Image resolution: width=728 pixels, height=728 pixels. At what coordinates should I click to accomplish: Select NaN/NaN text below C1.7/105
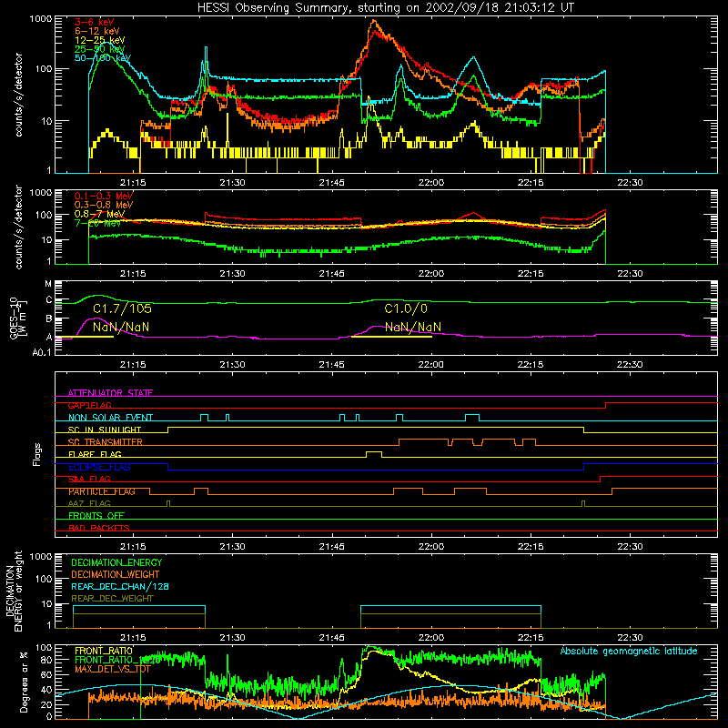click(x=121, y=327)
